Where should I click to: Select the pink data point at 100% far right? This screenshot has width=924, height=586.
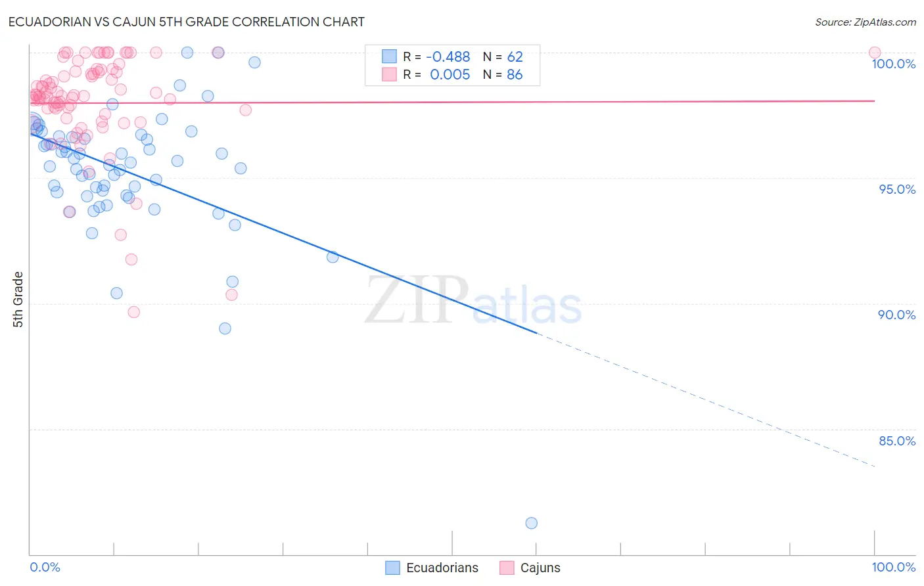point(875,53)
